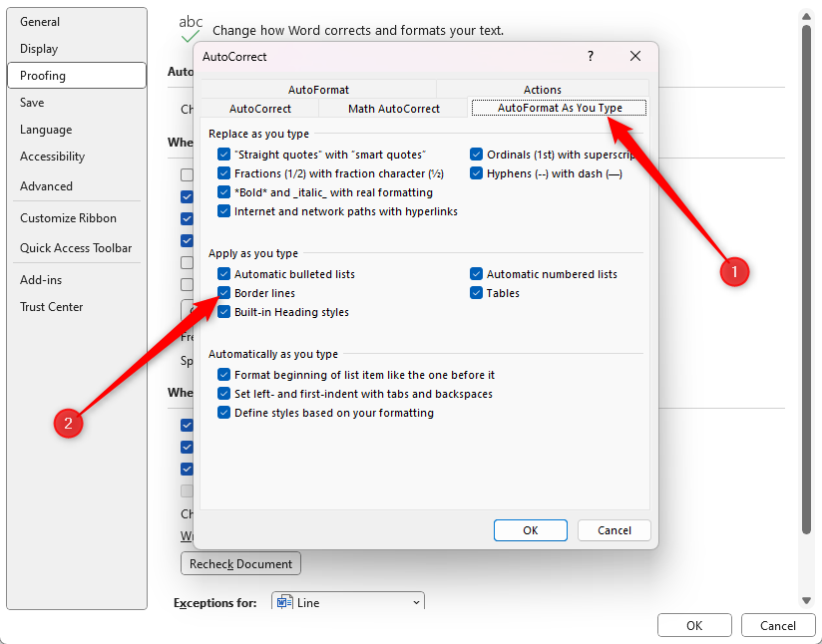Click the AutoCorrect dialog help question mark

coord(590,57)
